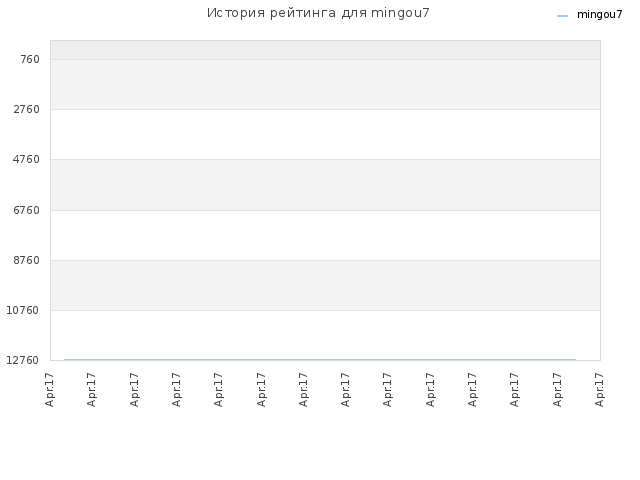Click the blue legend line symbol for mingou7
Screen dimensions: 640x480
coord(562,16)
